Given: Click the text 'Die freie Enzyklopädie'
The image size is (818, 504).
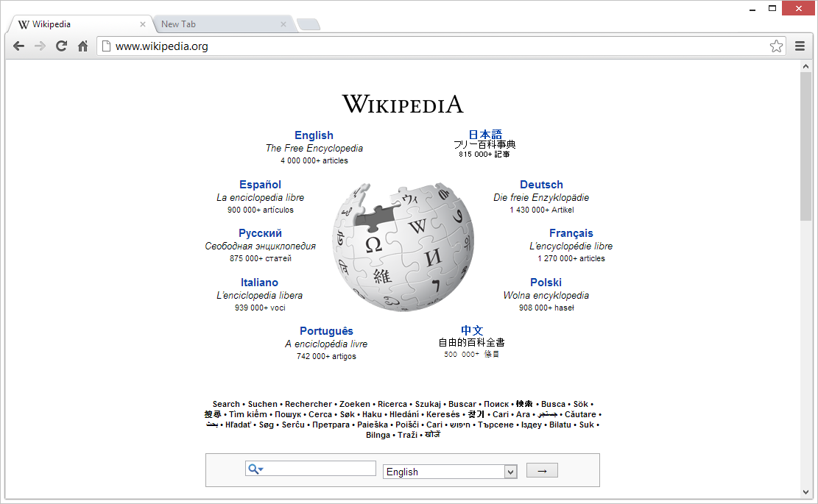Looking at the screenshot, I should click(541, 197).
